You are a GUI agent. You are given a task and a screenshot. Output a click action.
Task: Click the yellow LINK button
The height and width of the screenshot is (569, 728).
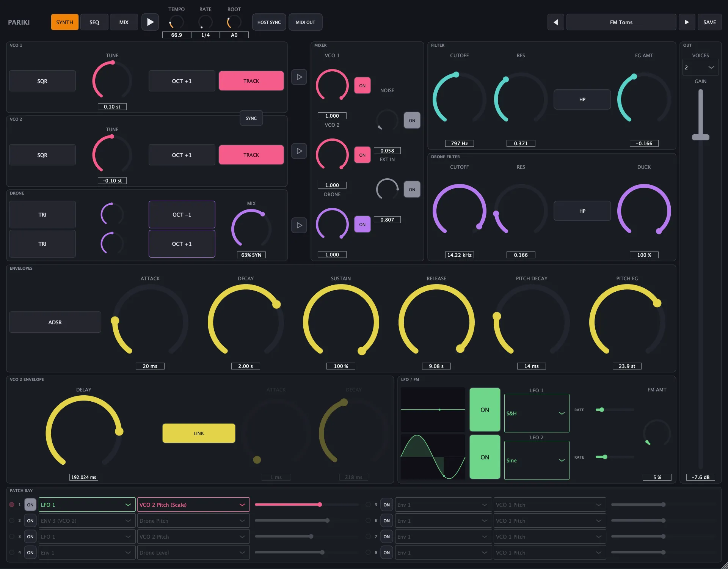coord(199,433)
